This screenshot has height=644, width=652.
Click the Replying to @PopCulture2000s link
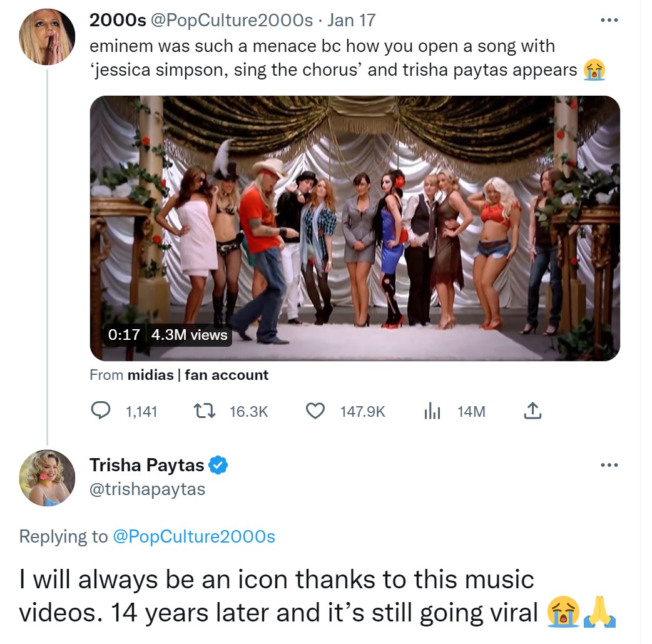[193, 536]
